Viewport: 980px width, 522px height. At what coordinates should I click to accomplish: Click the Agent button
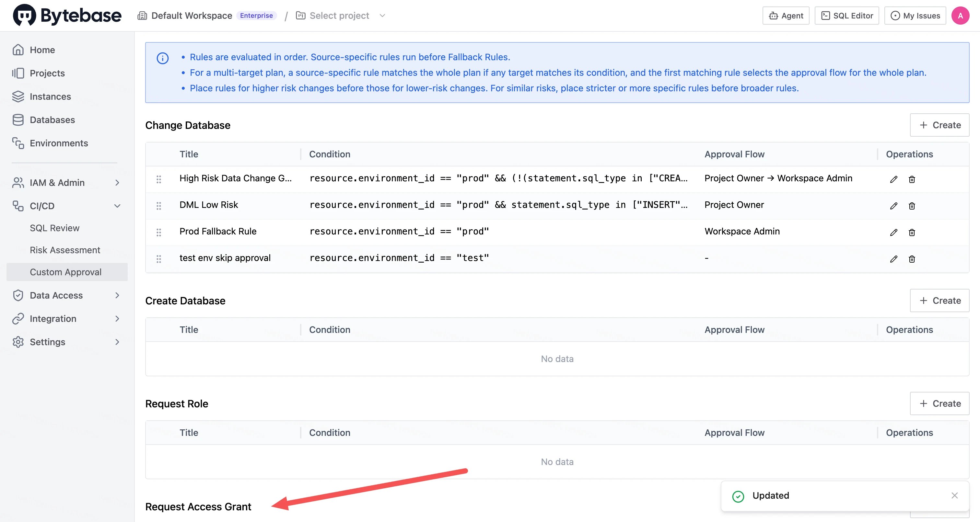pyautogui.click(x=786, y=16)
